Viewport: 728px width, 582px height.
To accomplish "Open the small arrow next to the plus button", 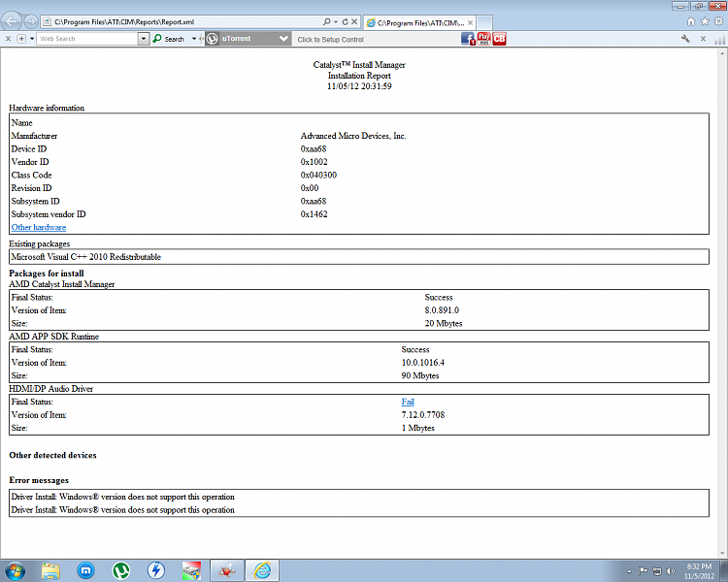I will 32,39.
